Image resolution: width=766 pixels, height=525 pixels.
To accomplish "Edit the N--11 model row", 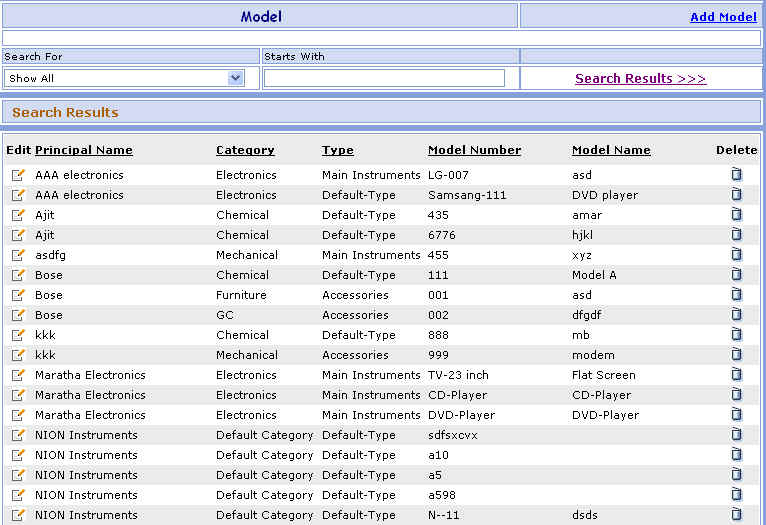I will tap(18, 515).
